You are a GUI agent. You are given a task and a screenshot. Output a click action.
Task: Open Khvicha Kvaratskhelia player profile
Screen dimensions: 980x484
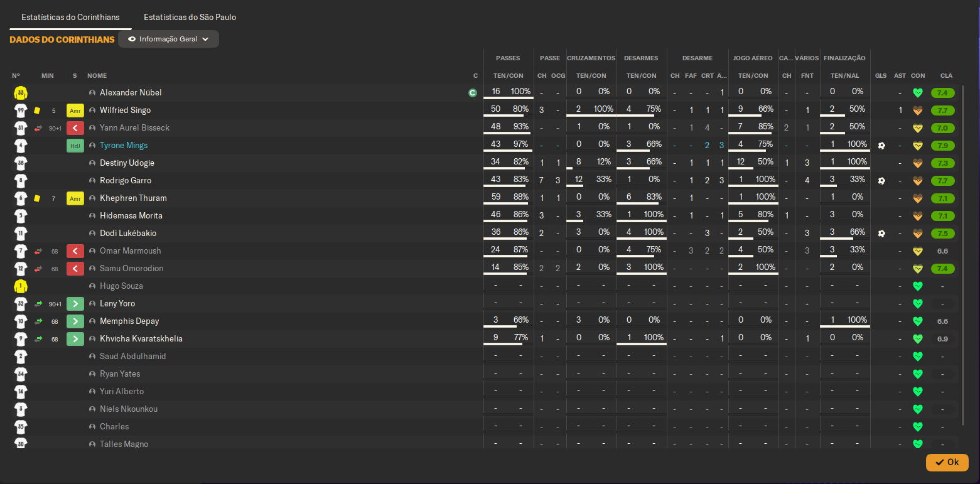click(141, 339)
